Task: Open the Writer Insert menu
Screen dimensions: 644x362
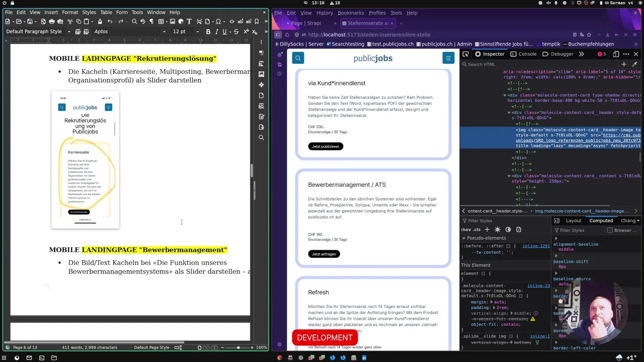Action: pyautogui.click(x=51, y=12)
